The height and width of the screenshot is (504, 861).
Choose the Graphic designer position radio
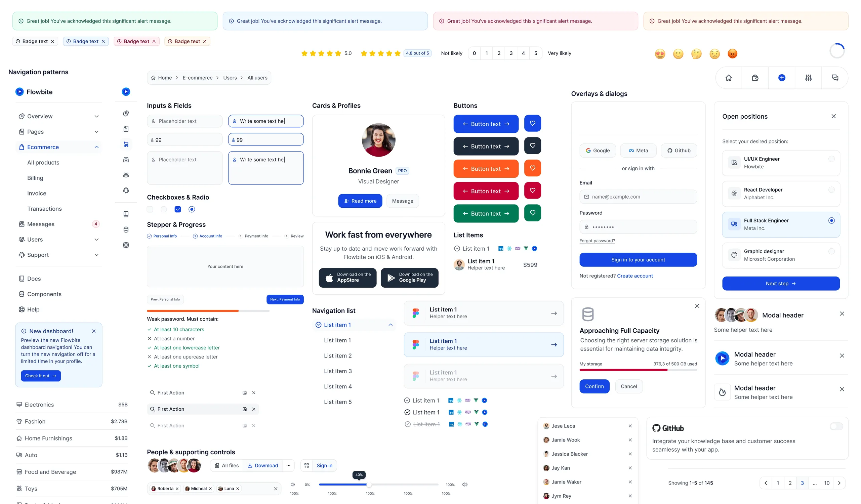(832, 251)
